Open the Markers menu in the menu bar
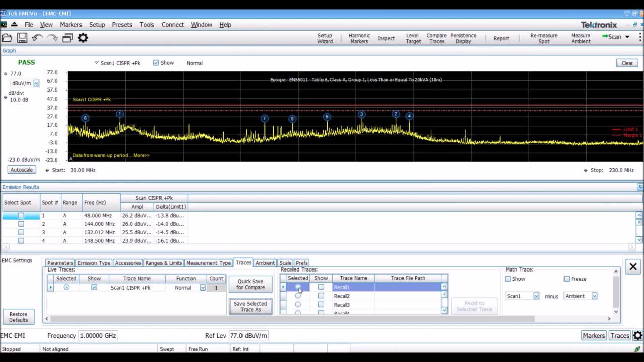This screenshot has height=362, width=644. [x=70, y=24]
